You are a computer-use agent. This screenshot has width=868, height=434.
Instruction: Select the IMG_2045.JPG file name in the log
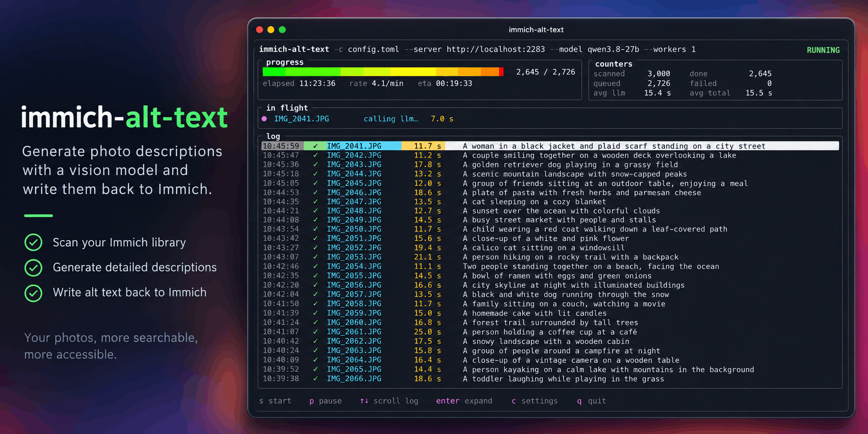point(354,183)
